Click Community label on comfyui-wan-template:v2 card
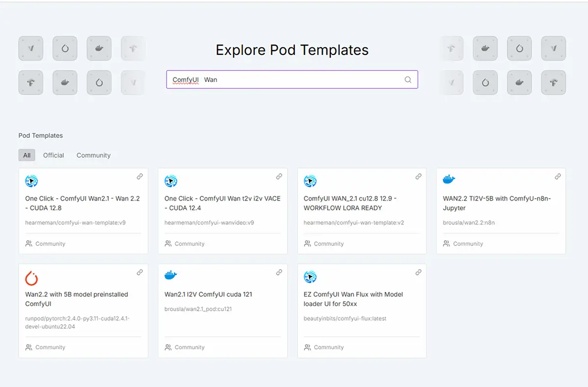588x387 pixels. click(328, 244)
